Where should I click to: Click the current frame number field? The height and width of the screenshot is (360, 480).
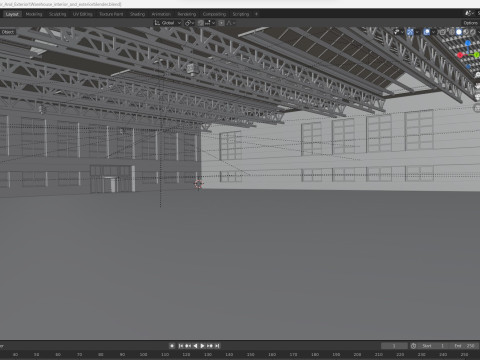(x=394, y=346)
